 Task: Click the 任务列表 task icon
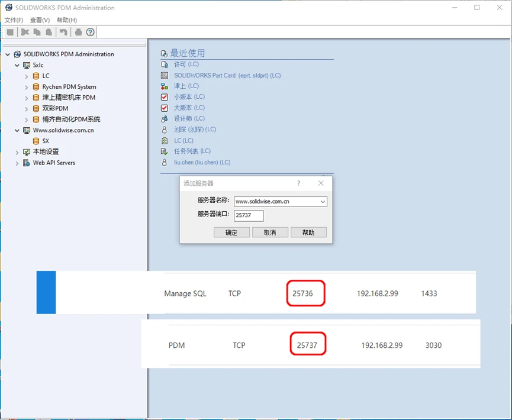[165, 151]
